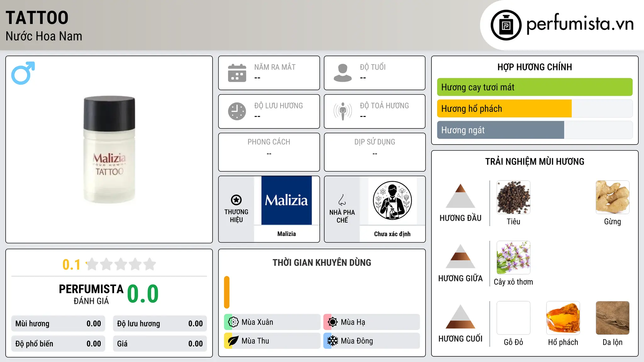This screenshot has height=362, width=644.
Task: Select the Mùa Hạ season row
Action: pos(371,322)
